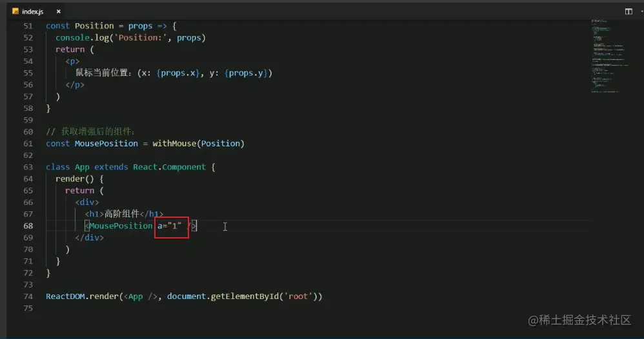Click the '<App />' element on line 74
The width and height of the screenshot is (644, 339).
click(141, 296)
